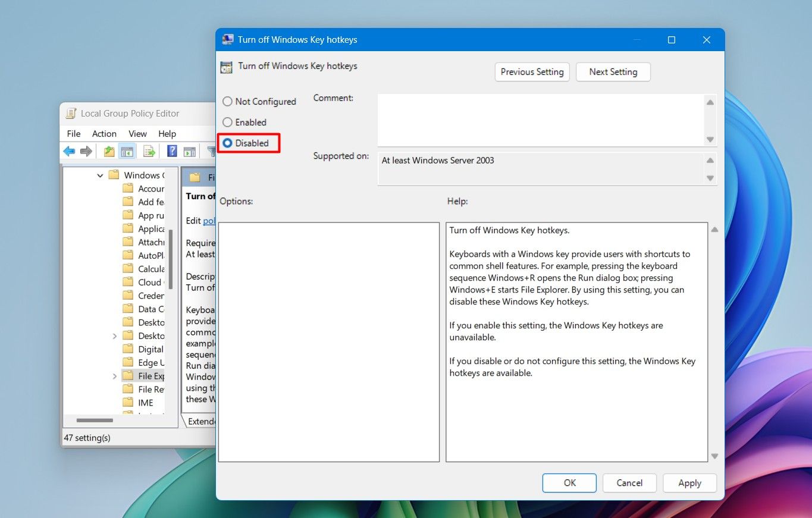Select the IME folder in tree

pyautogui.click(x=138, y=403)
